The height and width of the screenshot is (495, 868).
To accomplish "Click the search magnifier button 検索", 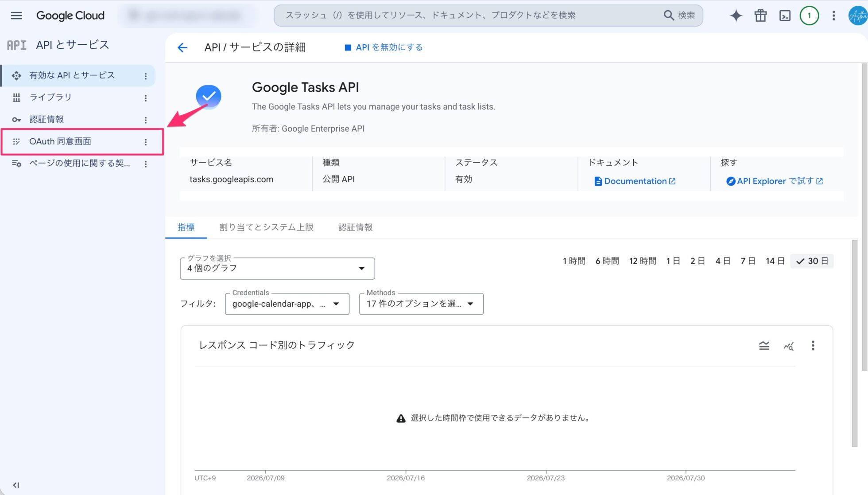I will tap(680, 15).
